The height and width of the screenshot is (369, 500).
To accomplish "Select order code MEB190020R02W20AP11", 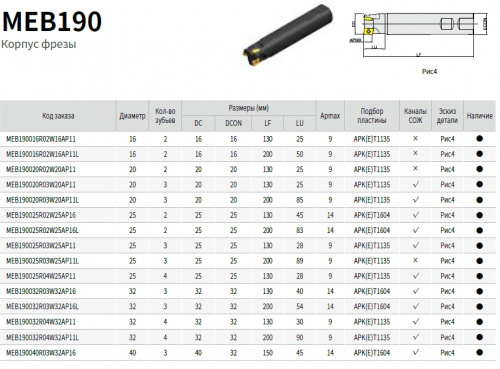I will pos(41,169).
